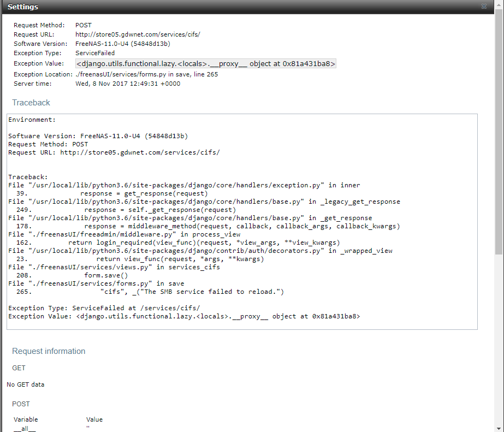This screenshot has height=432, width=504.
Task: Close the Settings dialog
Action: tap(484, 7)
